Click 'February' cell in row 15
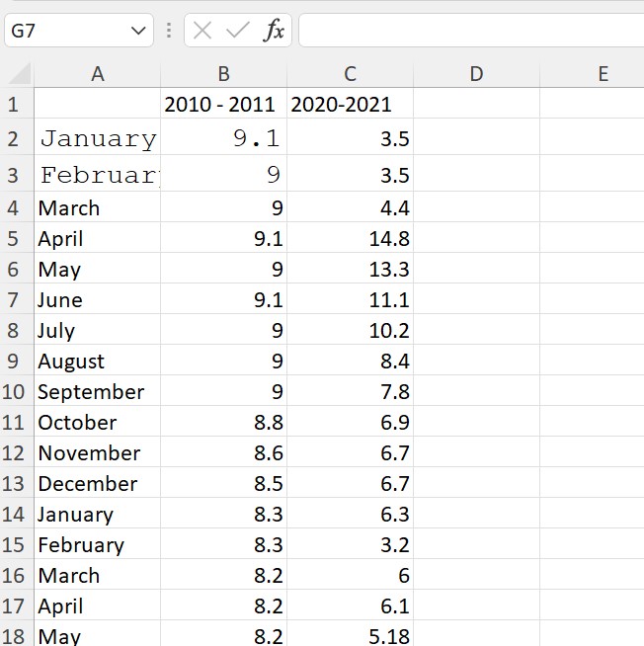644x646 pixels. point(97,544)
